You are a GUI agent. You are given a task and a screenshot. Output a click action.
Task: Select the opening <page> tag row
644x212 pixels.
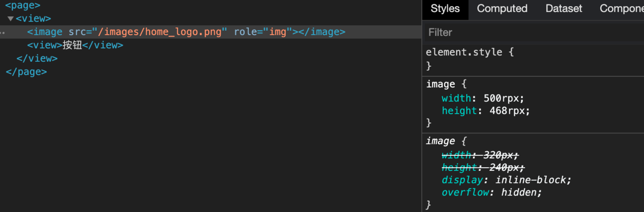[23, 6]
